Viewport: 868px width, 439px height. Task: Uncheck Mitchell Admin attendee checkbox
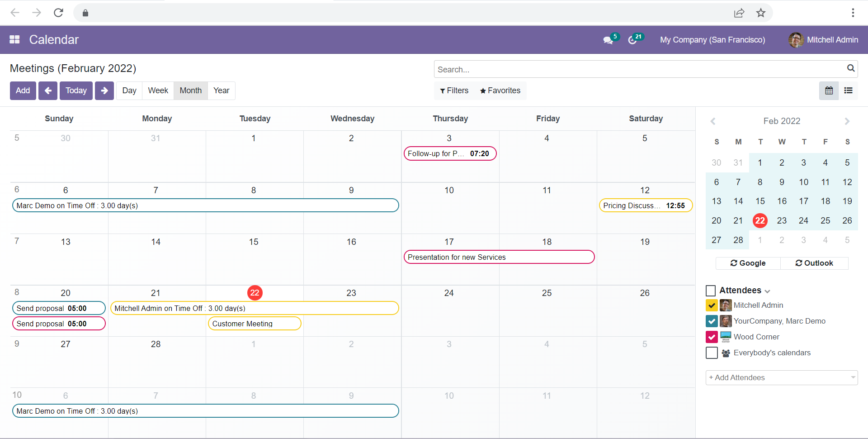pos(712,305)
